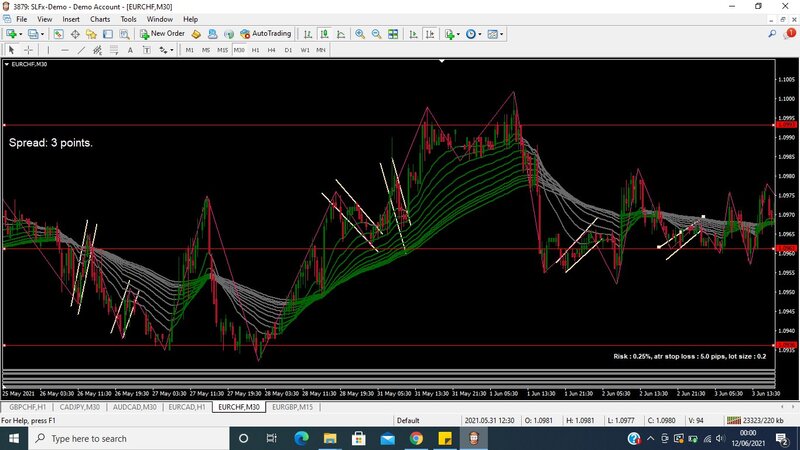Switch to the GBPCHF,H1 chart tab
The height and width of the screenshot is (450, 800).
click(27, 407)
